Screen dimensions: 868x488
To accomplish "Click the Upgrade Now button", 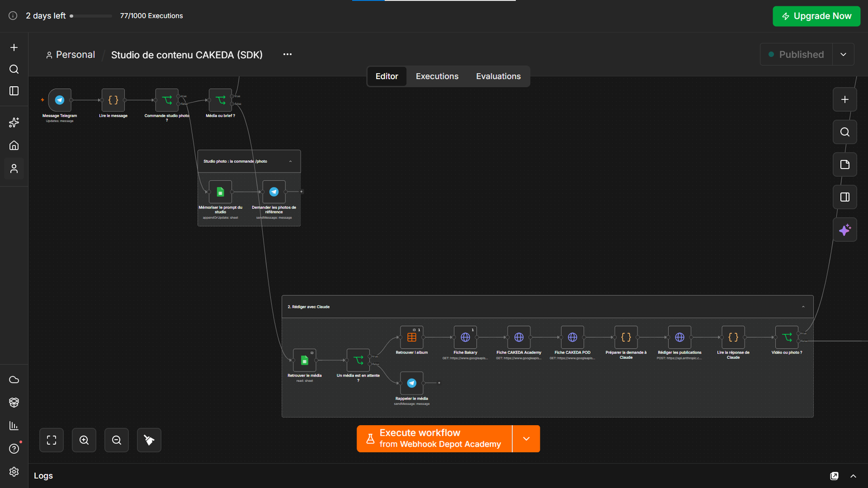I will point(816,16).
